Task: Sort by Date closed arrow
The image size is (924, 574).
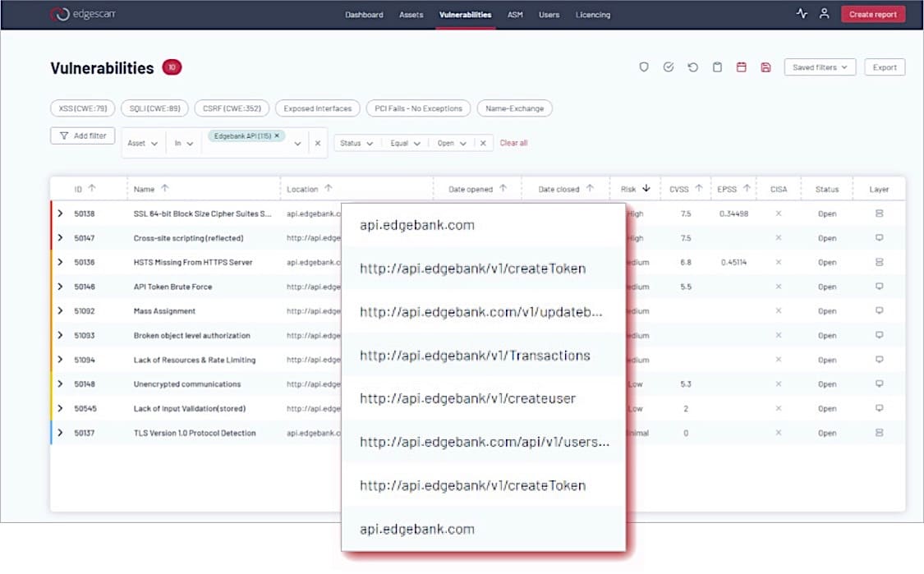Action: pos(590,189)
